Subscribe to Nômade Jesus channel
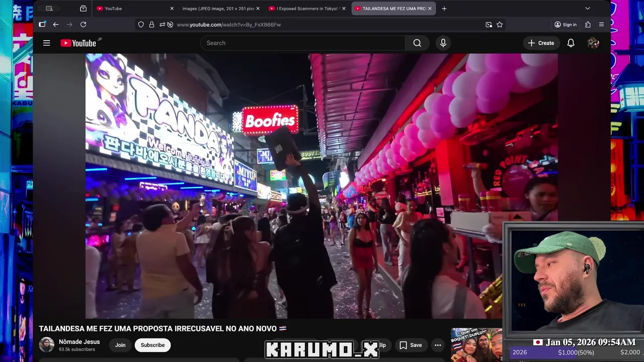 point(152,345)
